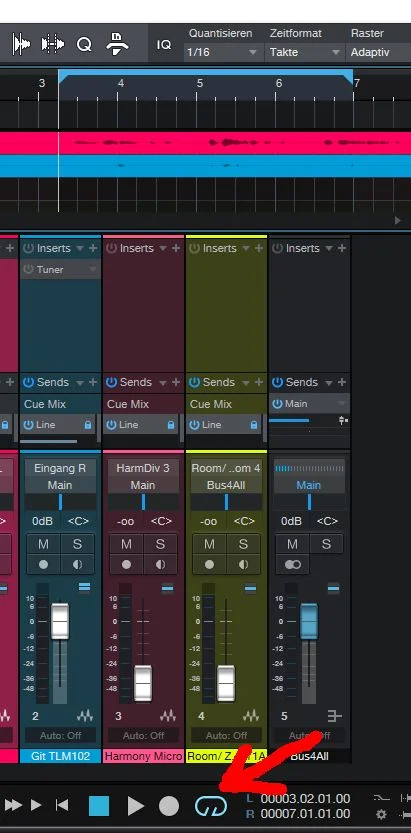Expand Sends menu arrow on Harmony Micro channel

[162, 382]
